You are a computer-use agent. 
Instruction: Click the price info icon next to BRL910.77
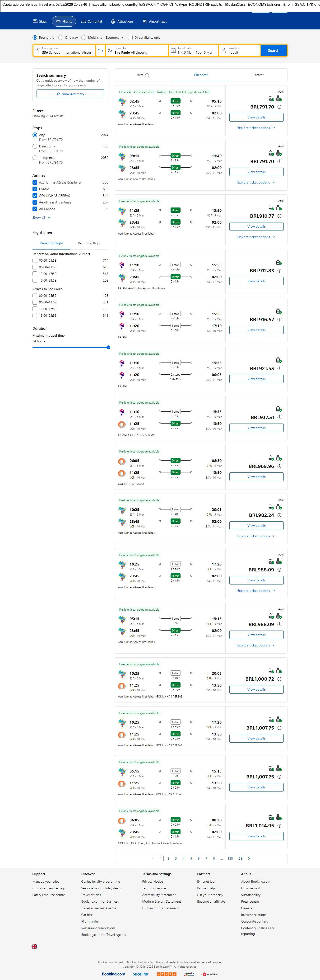tap(279, 216)
